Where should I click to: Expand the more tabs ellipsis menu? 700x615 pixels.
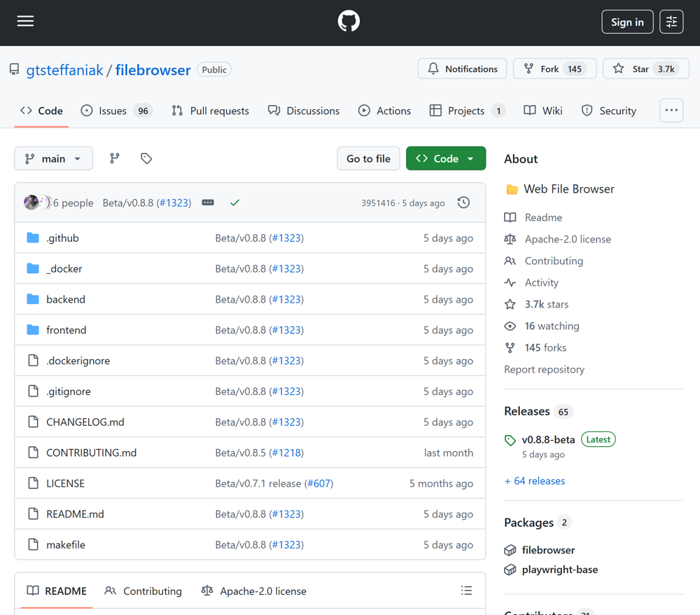tap(671, 111)
